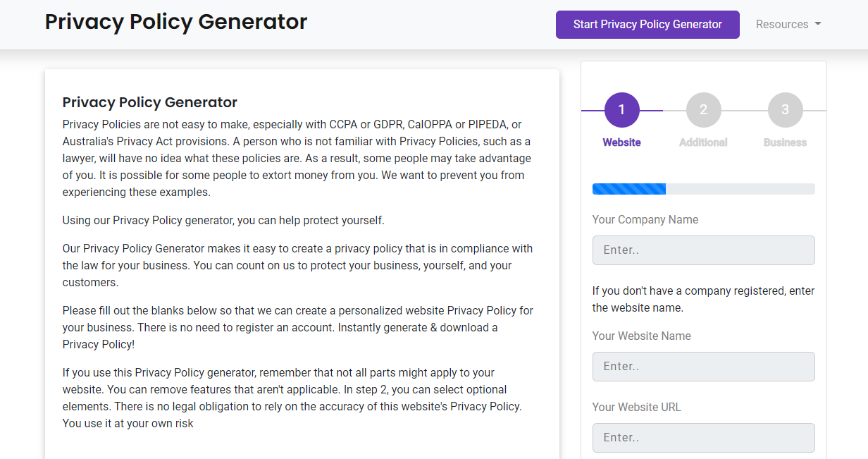Click the hint about unregistered companies
The image size is (868, 459).
[703, 299]
